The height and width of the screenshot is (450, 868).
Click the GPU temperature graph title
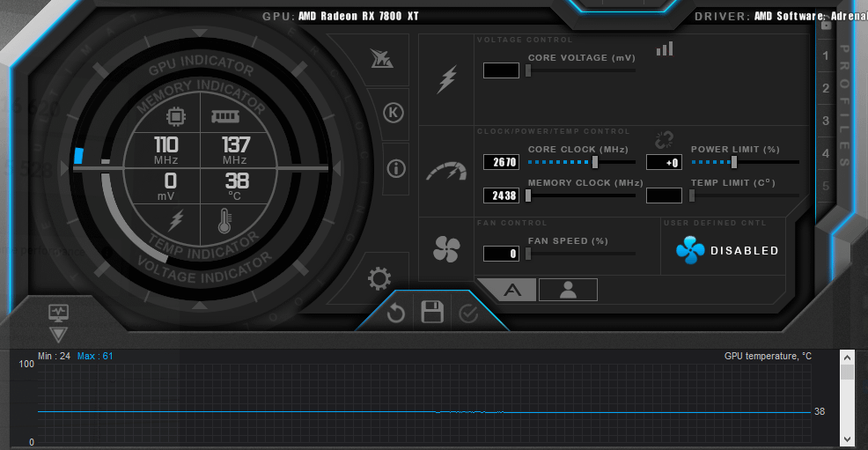point(768,356)
